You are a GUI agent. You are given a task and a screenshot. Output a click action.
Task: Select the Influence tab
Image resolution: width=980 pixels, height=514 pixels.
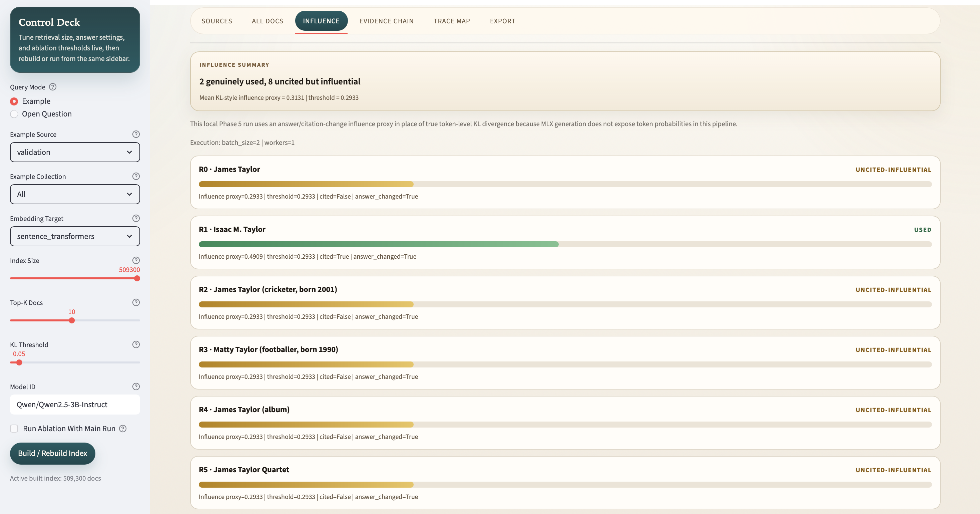coord(321,21)
